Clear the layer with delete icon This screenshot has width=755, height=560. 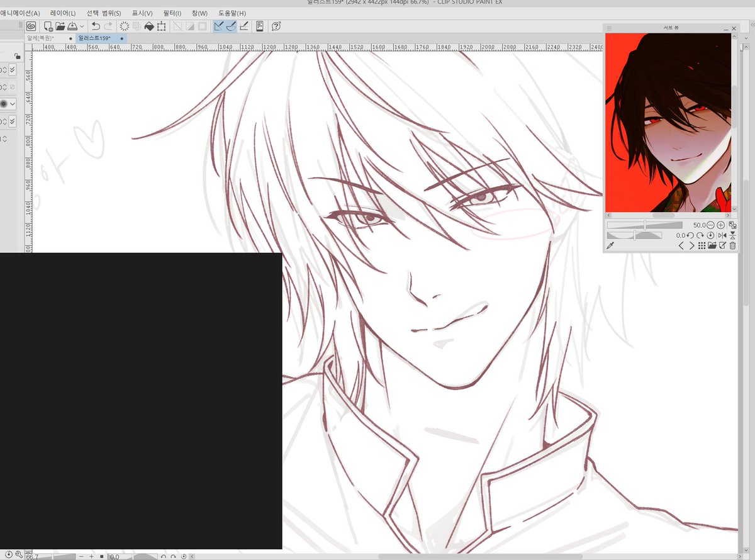[125, 26]
